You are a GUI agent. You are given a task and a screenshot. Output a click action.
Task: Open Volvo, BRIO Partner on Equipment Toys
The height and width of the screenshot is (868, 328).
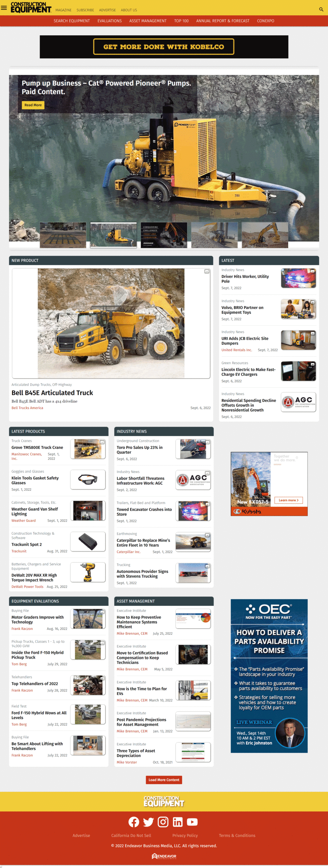[x=243, y=310]
